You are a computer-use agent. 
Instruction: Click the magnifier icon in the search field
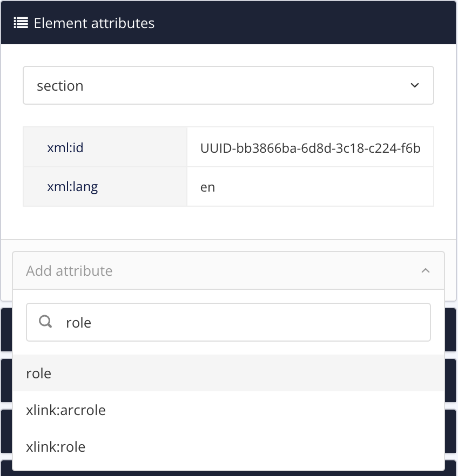click(x=46, y=322)
